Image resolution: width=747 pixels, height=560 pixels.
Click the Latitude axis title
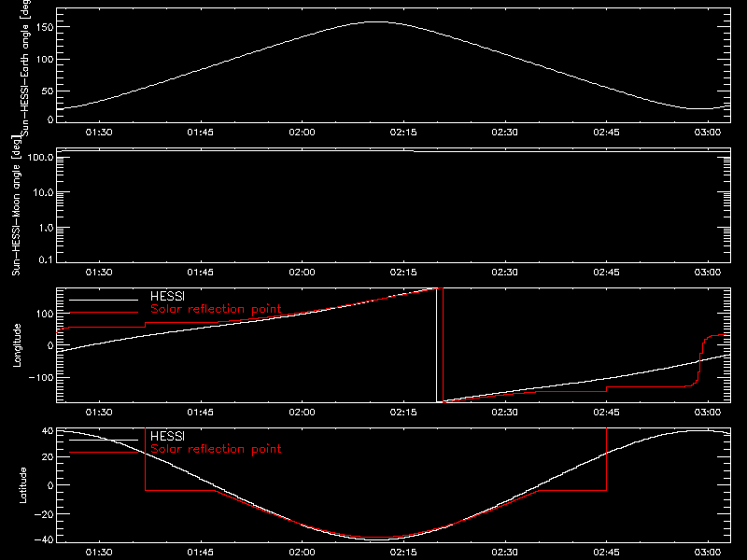(x=22, y=485)
